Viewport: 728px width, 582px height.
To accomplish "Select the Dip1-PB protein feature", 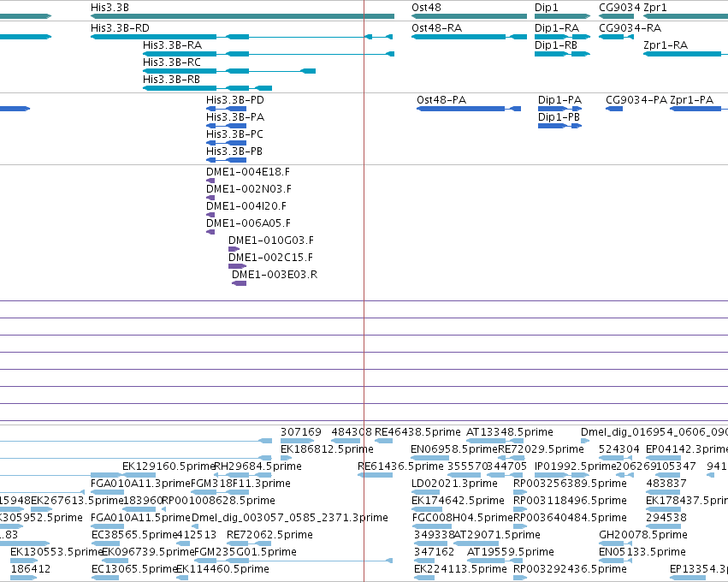I will pyautogui.click(x=559, y=126).
